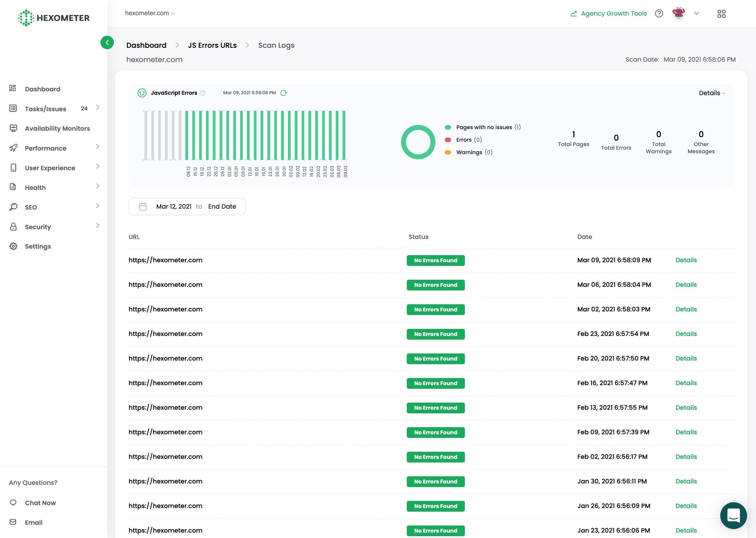The width and height of the screenshot is (756, 538).
Task: Click the Dashboard grid icon in the sidebar
Action: [13, 88]
